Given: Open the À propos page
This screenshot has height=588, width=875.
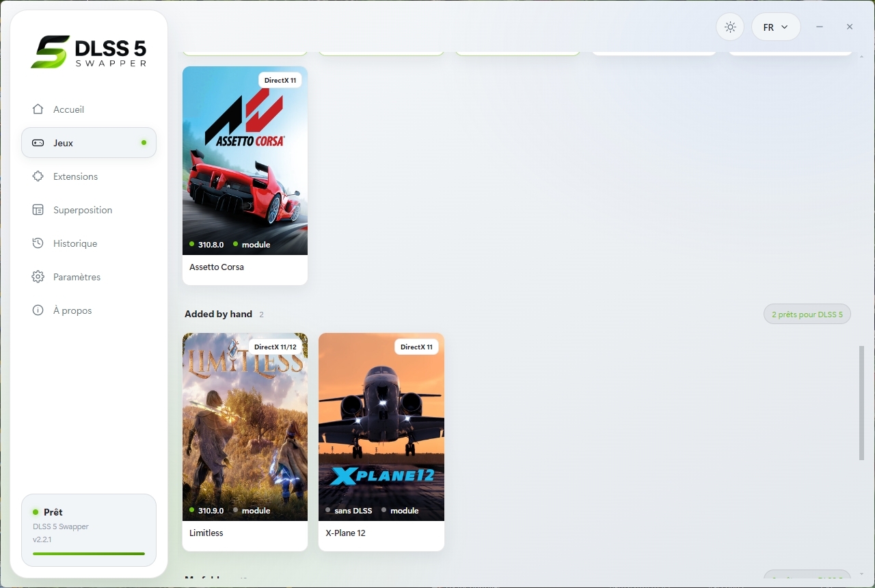Looking at the screenshot, I should [89, 310].
